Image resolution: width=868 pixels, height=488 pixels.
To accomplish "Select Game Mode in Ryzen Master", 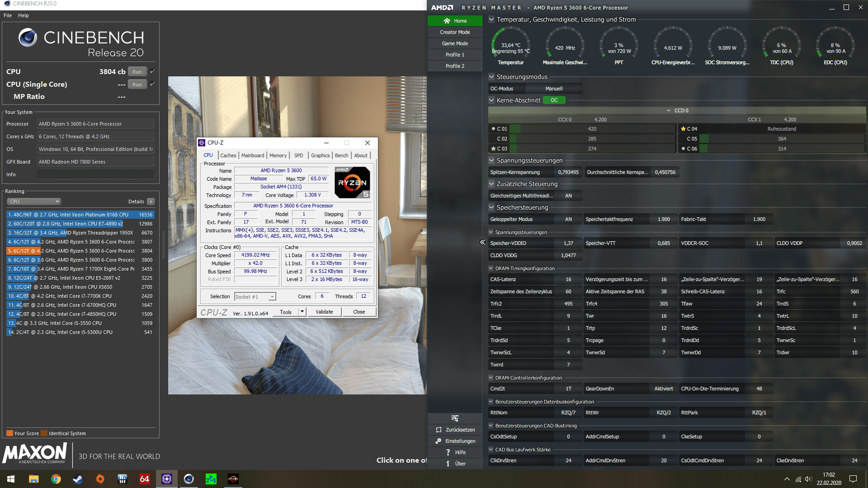I will pyautogui.click(x=455, y=43).
